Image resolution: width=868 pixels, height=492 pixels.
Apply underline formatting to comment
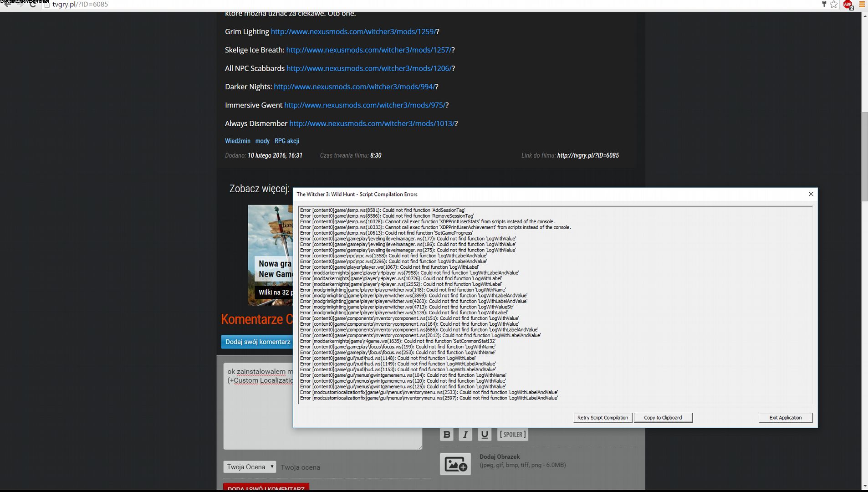coord(484,435)
